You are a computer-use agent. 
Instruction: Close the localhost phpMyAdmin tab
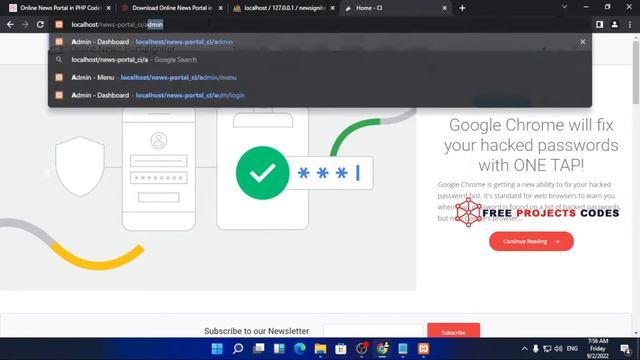[x=333, y=8]
